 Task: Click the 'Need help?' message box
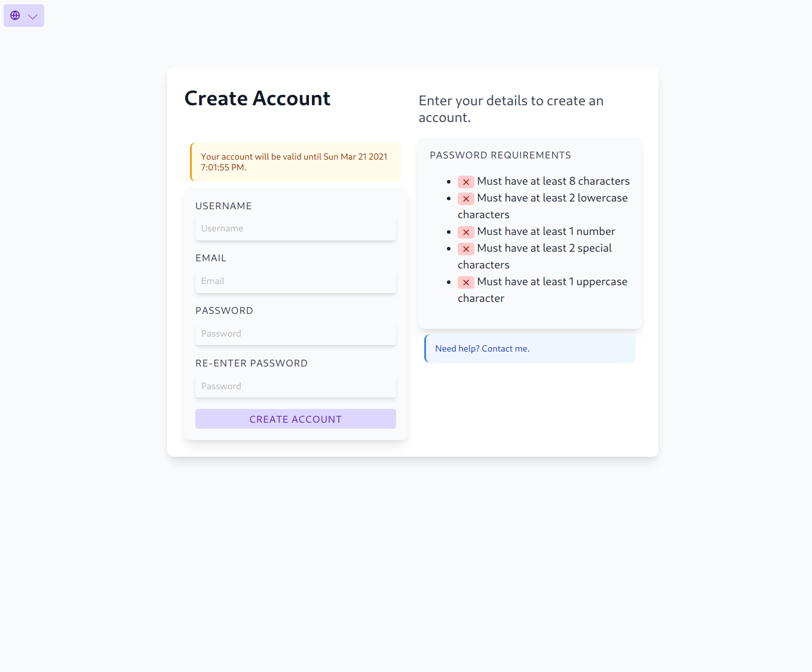coord(529,348)
